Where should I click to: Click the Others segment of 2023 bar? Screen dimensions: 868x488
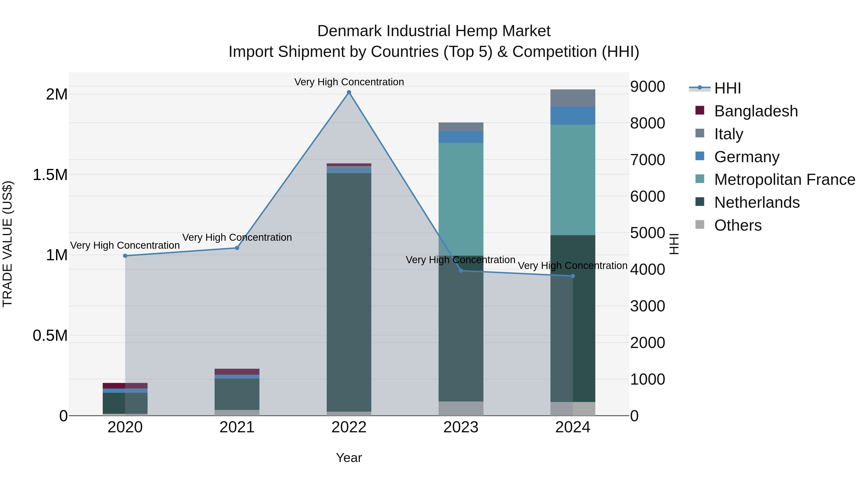pos(461,408)
